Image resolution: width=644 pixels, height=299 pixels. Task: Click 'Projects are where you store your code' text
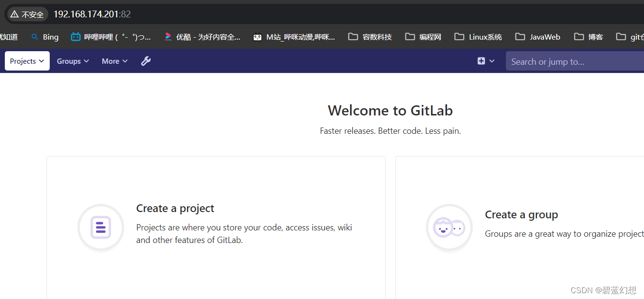(244, 234)
